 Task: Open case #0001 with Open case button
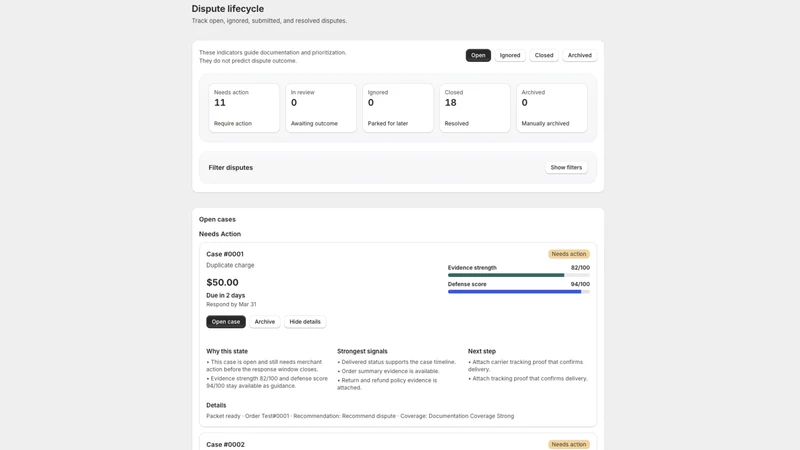pos(226,322)
